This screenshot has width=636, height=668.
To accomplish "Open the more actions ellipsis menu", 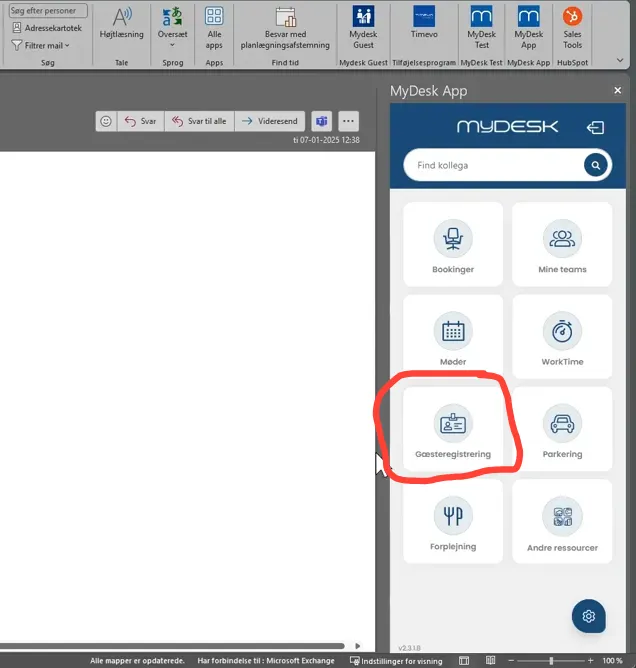I will [x=348, y=121].
